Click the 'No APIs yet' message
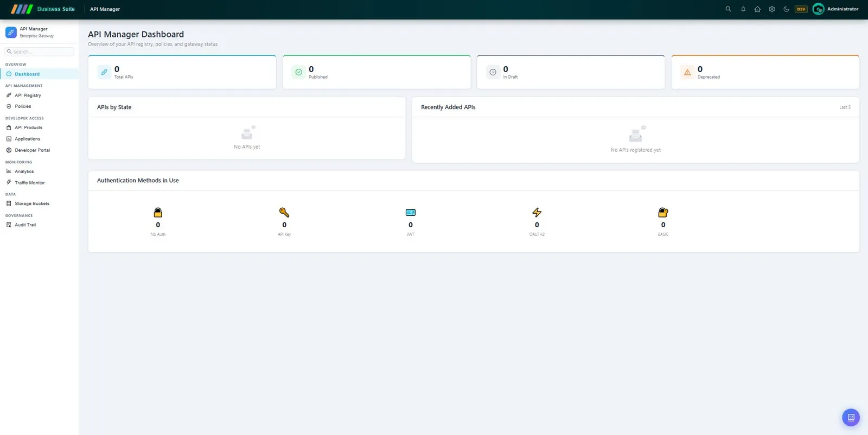This screenshot has width=868, height=435. pyautogui.click(x=247, y=147)
